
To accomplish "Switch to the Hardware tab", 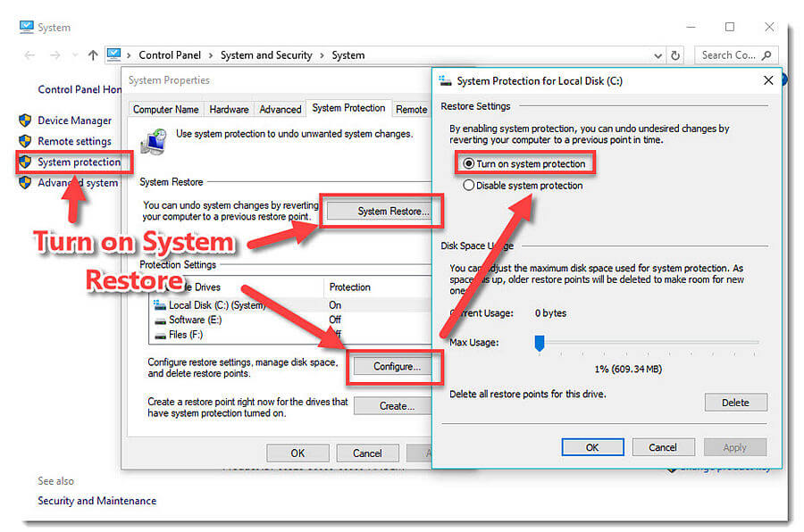I will pyautogui.click(x=229, y=109).
